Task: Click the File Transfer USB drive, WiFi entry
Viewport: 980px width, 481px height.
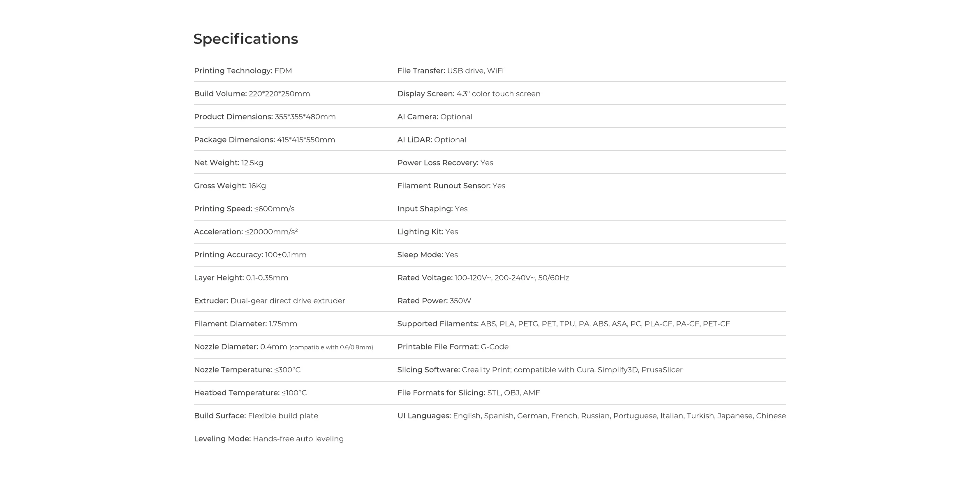Action: pyautogui.click(x=451, y=71)
